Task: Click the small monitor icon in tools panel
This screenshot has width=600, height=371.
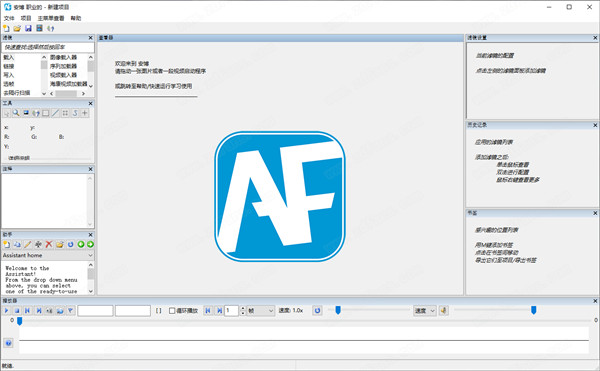Action: tap(26, 113)
